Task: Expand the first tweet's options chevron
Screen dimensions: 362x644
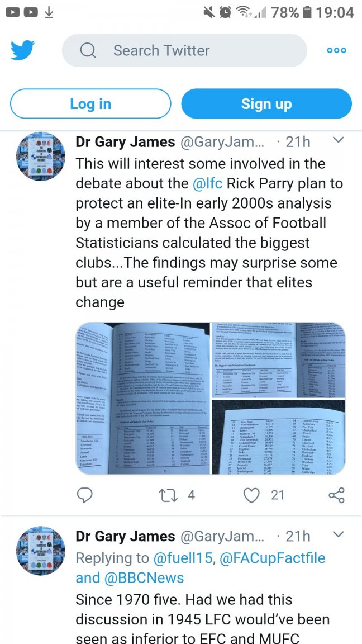Action: click(337, 140)
